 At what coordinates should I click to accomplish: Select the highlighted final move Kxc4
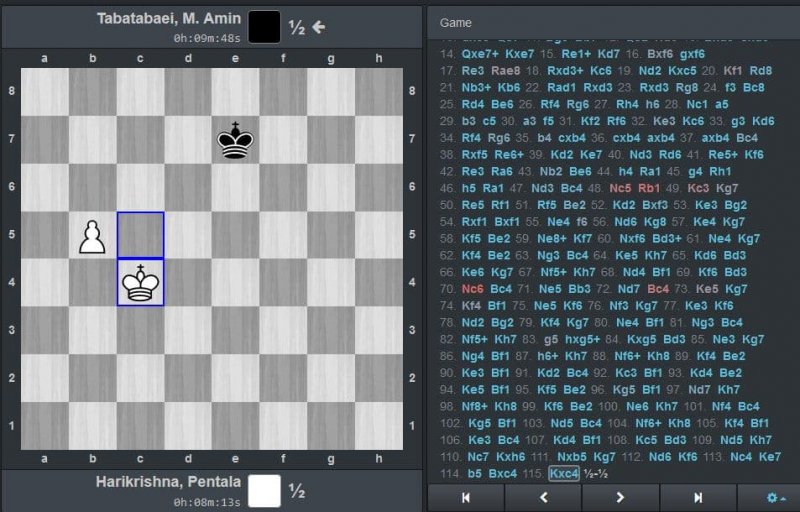point(564,473)
